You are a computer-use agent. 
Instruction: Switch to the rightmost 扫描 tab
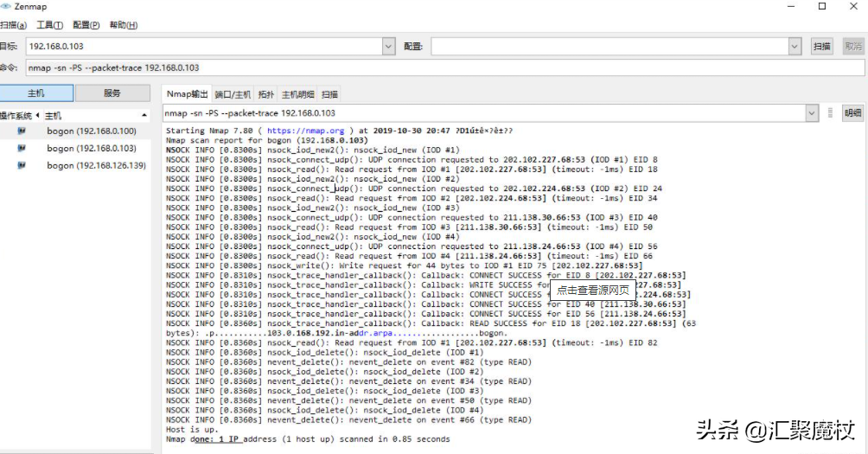[330, 94]
